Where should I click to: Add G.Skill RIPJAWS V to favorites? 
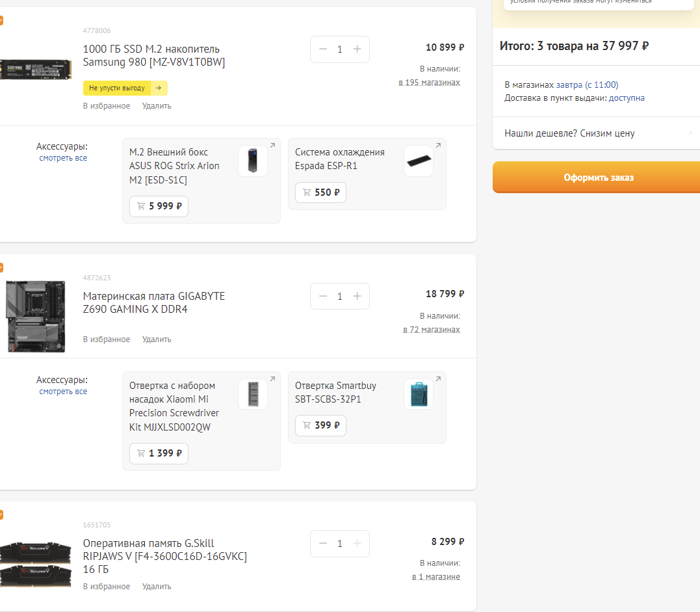[106, 587]
